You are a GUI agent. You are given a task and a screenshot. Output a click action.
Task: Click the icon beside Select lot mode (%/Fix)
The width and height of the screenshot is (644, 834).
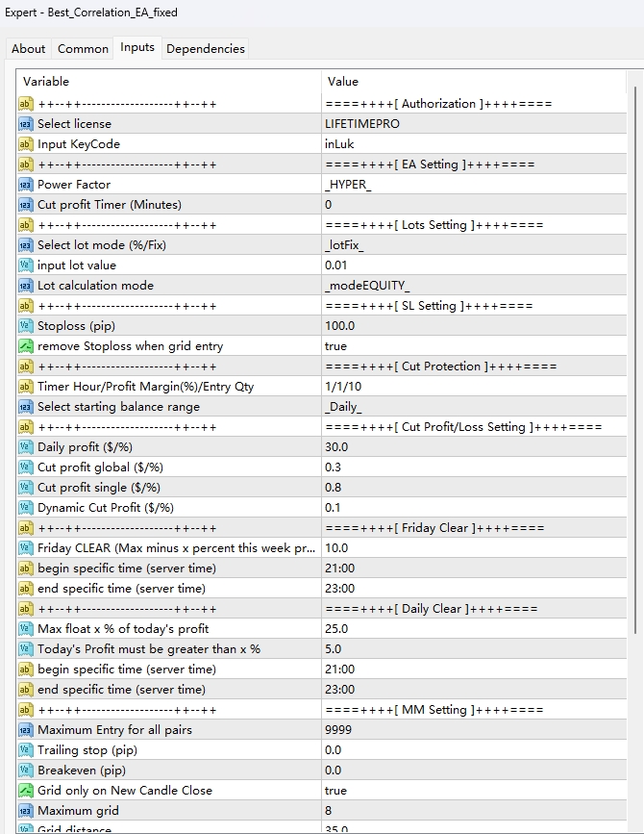[26, 245]
